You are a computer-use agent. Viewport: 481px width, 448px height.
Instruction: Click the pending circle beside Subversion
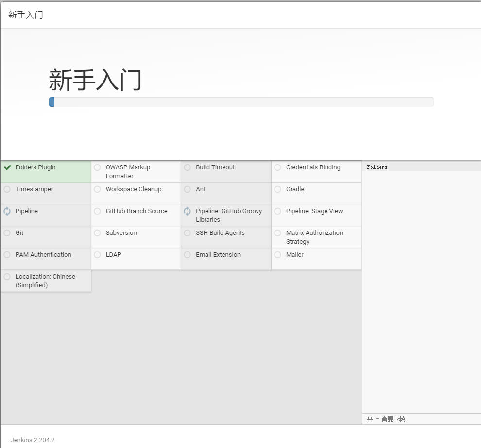(x=97, y=233)
